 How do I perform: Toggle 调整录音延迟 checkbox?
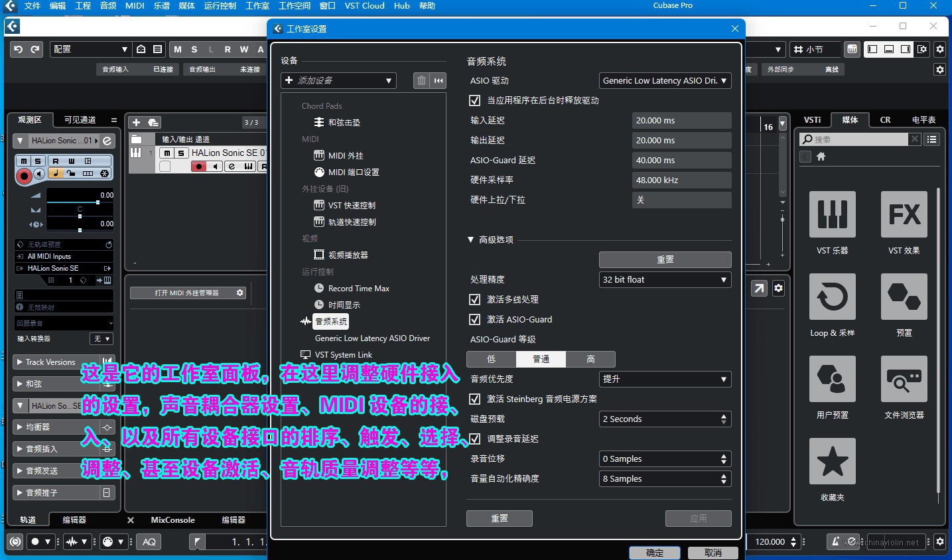point(474,439)
